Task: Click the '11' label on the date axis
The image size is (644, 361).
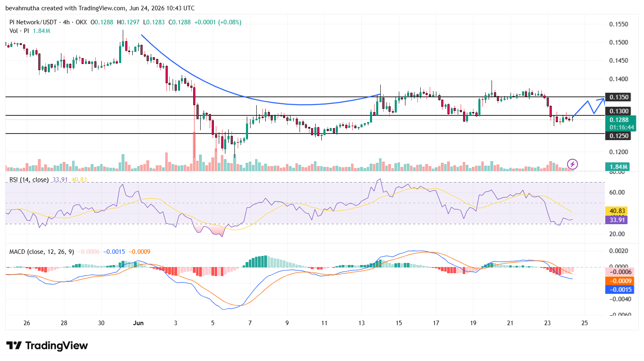Action: [x=324, y=323]
